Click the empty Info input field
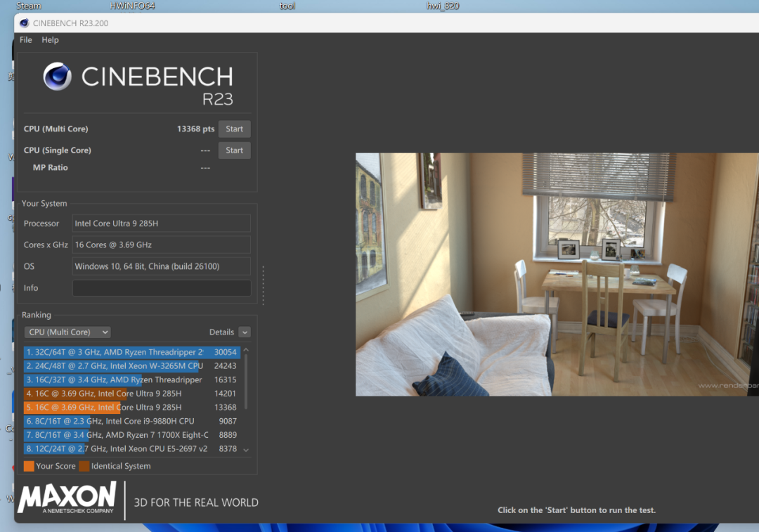Image resolution: width=759 pixels, height=532 pixels. 161,287
